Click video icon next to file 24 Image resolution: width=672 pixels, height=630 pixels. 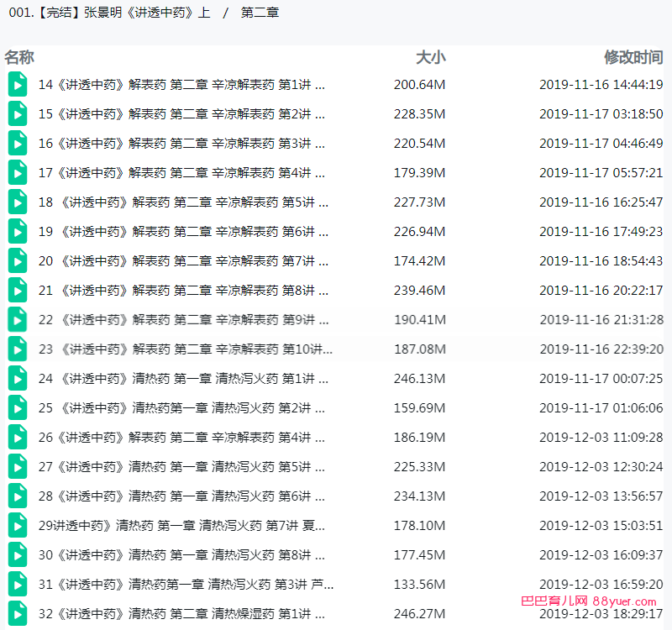(x=18, y=379)
